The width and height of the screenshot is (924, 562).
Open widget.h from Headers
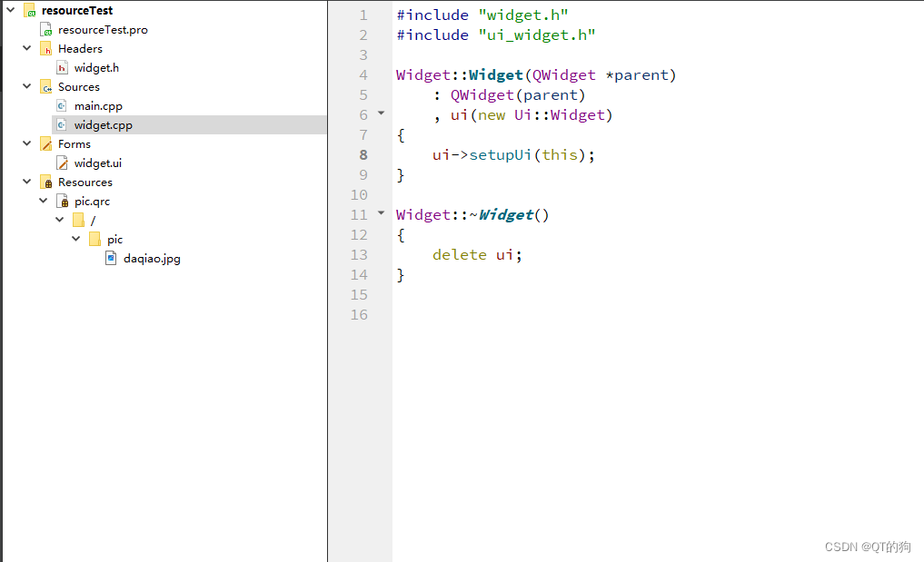pyautogui.click(x=96, y=68)
